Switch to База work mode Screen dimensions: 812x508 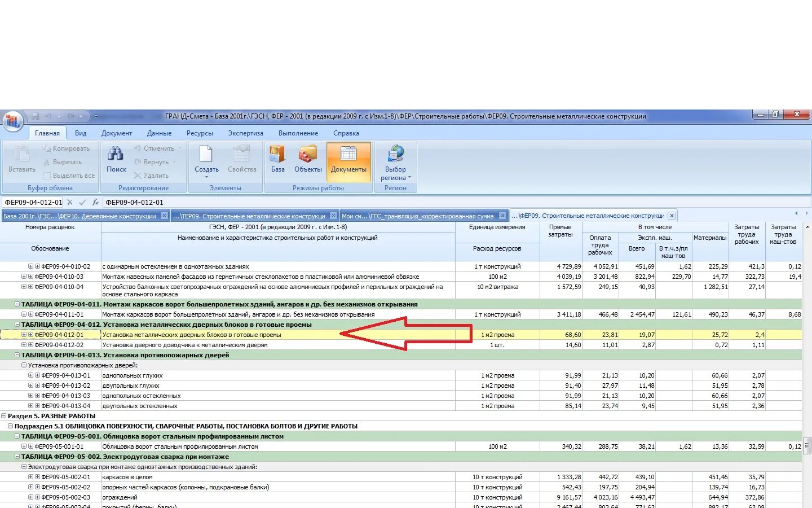coord(278,159)
